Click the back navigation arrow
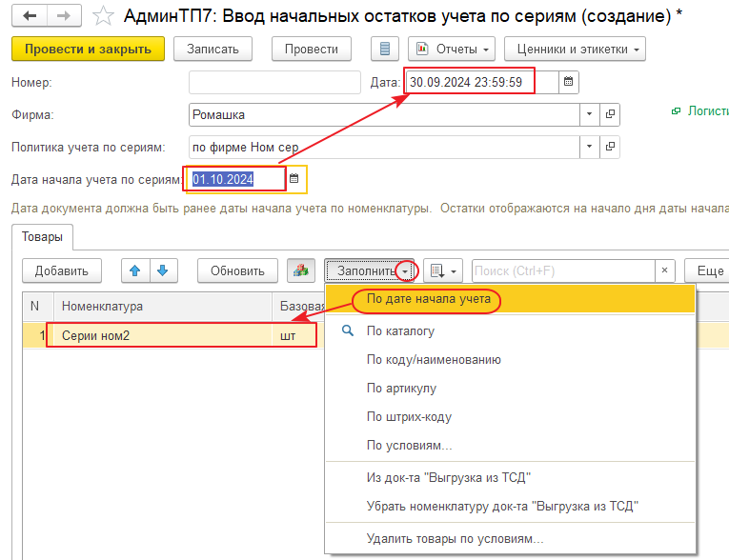Viewport: 729px width, 560px height. click(30, 16)
